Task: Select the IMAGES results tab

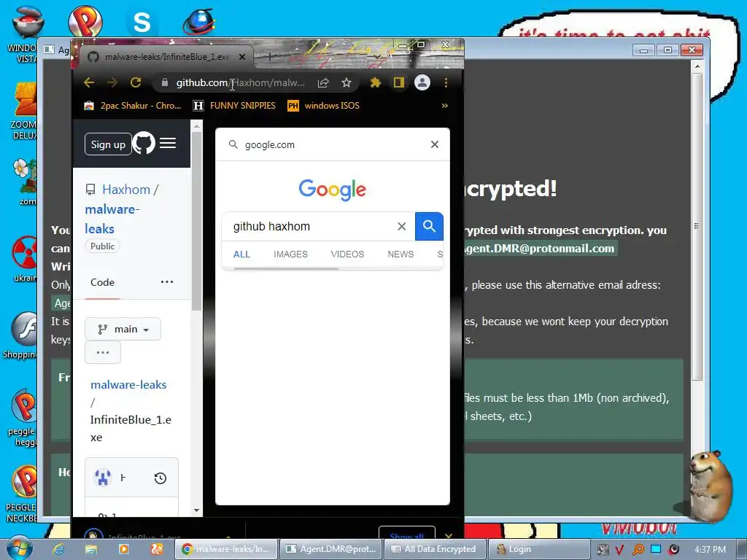Action: [x=290, y=254]
